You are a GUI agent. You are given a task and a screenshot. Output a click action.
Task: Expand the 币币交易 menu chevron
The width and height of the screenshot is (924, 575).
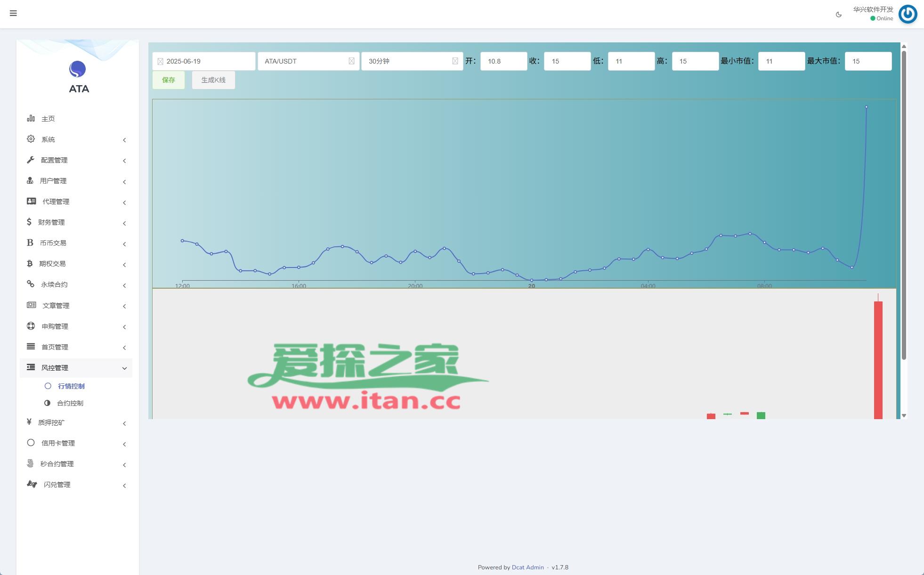[124, 244]
